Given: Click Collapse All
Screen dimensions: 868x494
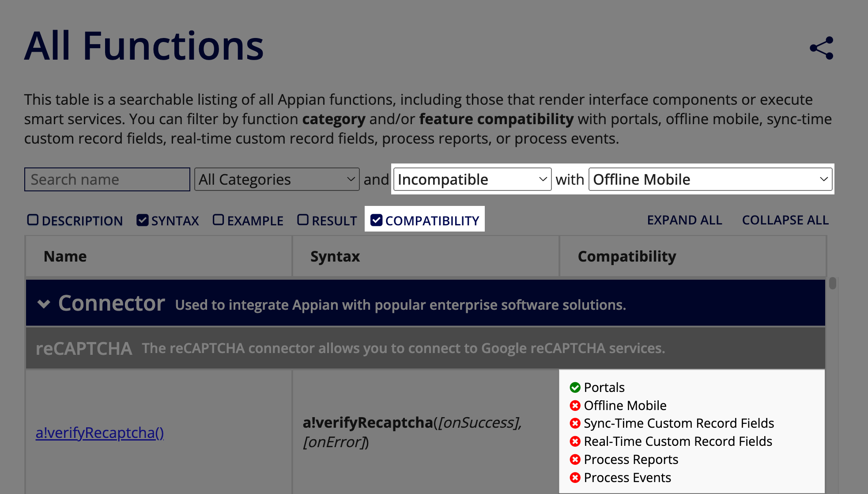Looking at the screenshot, I should pyautogui.click(x=785, y=220).
